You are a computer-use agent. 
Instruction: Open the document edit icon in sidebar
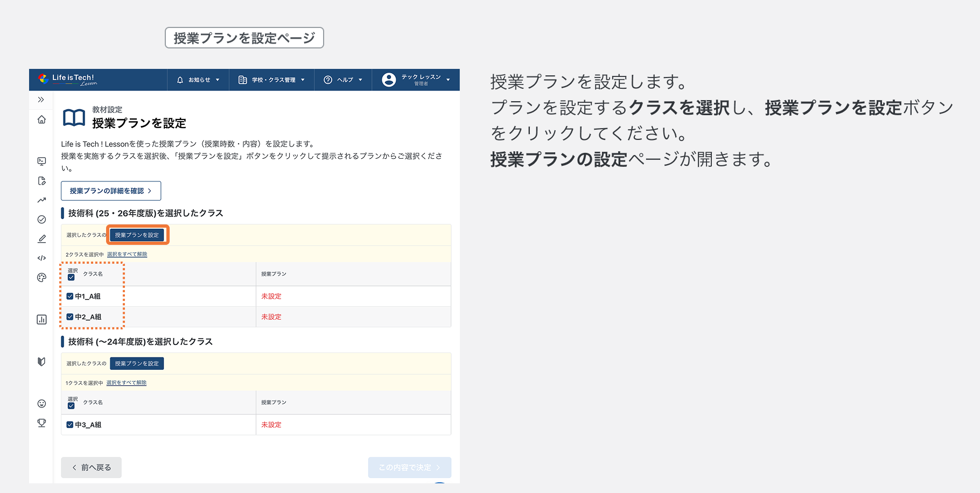tap(41, 181)
